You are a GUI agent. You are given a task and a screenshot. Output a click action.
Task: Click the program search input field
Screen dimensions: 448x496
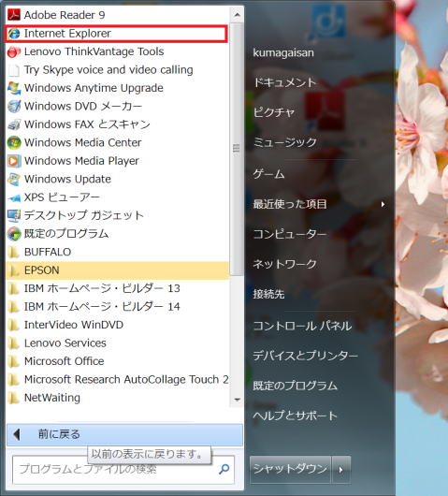click(x=123, y=470)
